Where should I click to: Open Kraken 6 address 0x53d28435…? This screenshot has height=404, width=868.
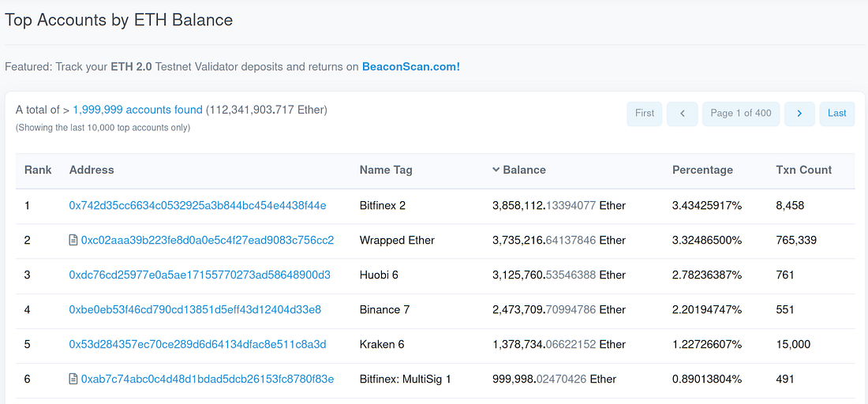click(x=197, y=344)
